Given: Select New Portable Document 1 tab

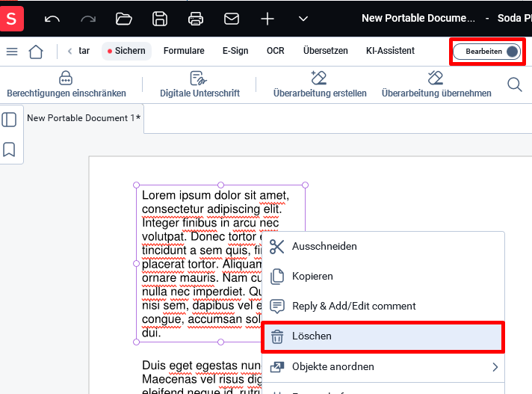Looking at the screenshot, I should pos(84,118).
